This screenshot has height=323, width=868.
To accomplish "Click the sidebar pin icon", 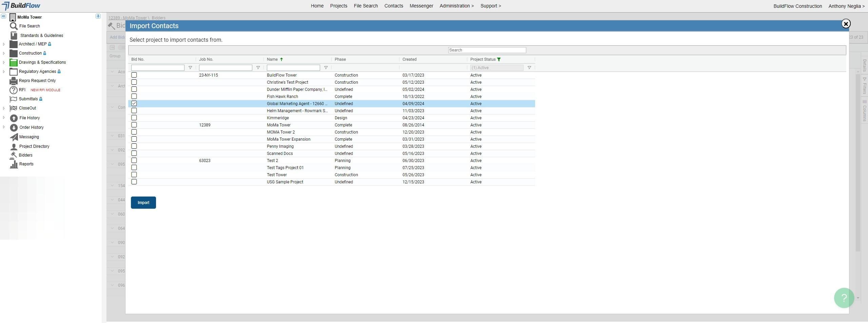I will [98, 16].
